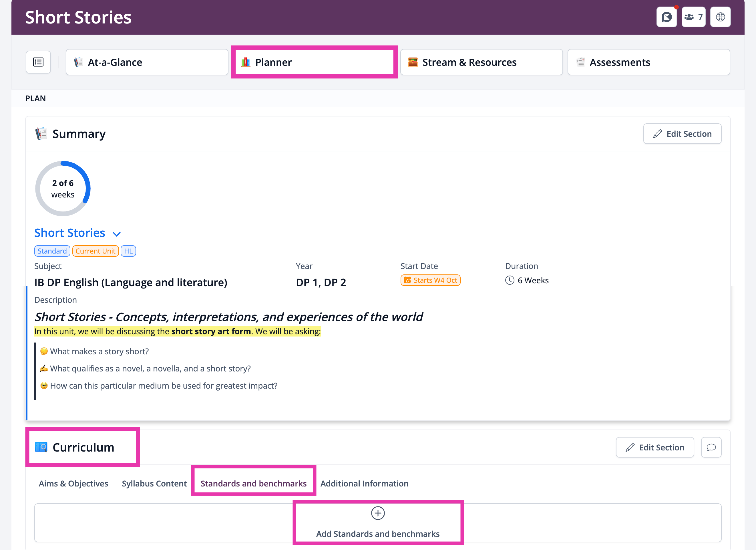Image resolution: width=756 pixels, height=550 pixels.
Task: Click the Starts W4 Oct date badge
Action: point(430,280)
